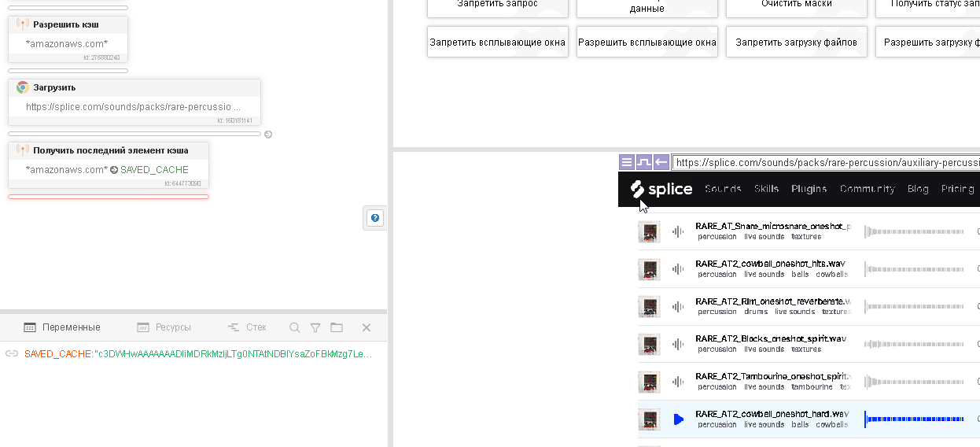The height and width of the screenshot is (447, 980).
Task: Click the SAVED_CACHE variable value
Action: point(232,354)
